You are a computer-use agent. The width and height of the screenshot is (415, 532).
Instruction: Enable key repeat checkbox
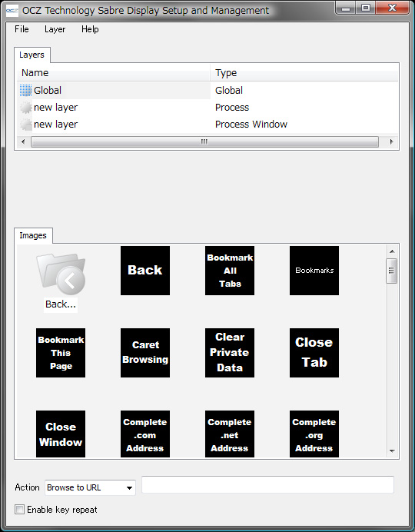[x=20, y=509]
